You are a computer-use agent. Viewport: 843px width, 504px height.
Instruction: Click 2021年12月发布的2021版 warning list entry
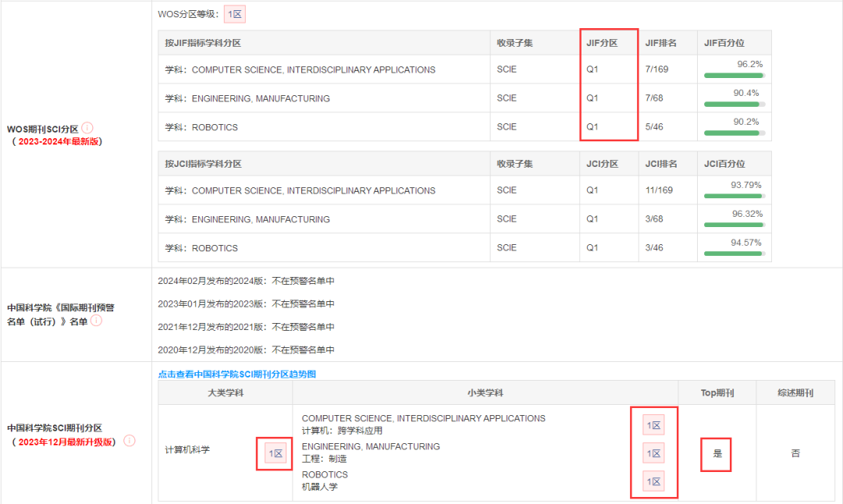click(x=246, y=327)
